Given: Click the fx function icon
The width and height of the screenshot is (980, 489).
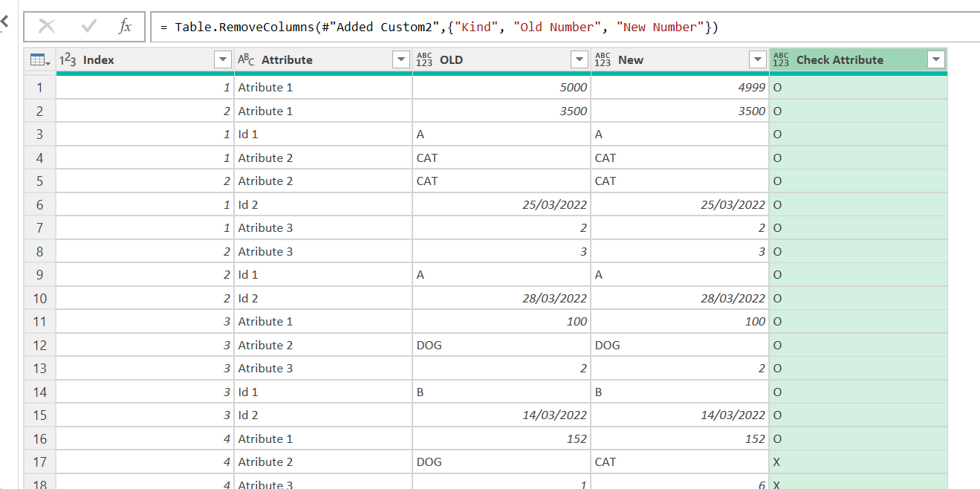Looking at the screenshot, I should 125,27.
